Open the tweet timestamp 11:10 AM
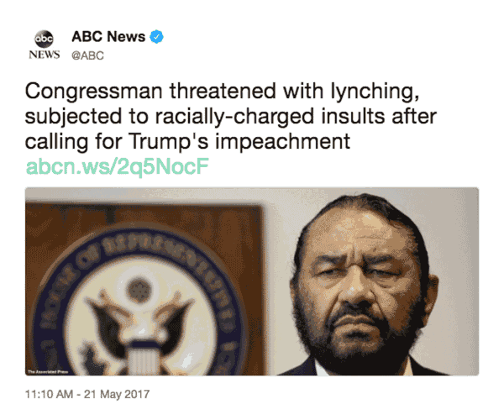Image resolution: width=504 pixels, height=420 pixels. (x=50, y=394)
